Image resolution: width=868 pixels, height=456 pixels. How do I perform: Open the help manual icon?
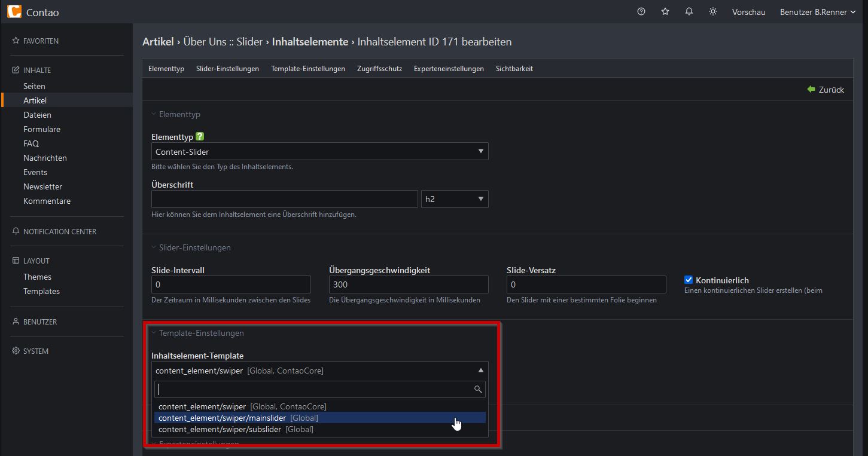641,11
